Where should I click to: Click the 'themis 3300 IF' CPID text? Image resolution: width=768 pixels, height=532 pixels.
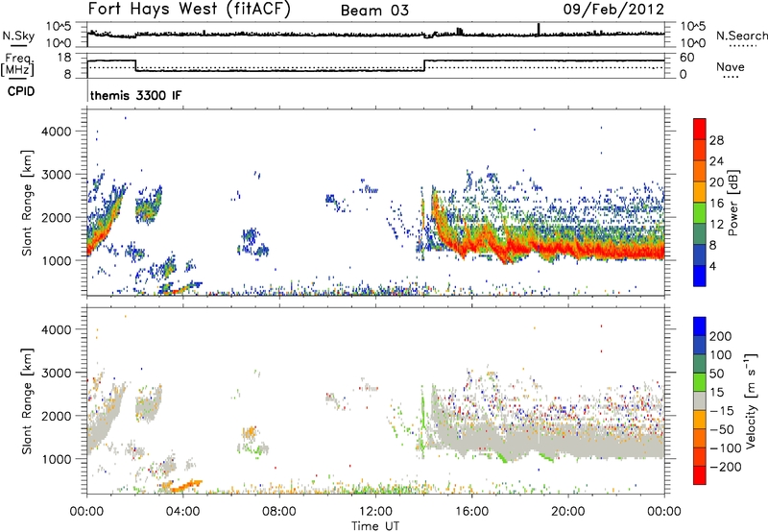click(135, 95)
